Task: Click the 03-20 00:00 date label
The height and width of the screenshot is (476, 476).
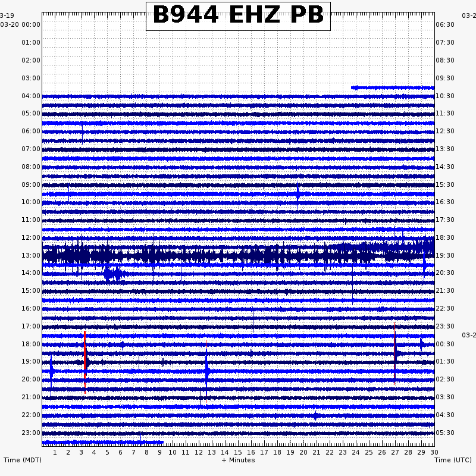Action: click(x=20, y=24)
